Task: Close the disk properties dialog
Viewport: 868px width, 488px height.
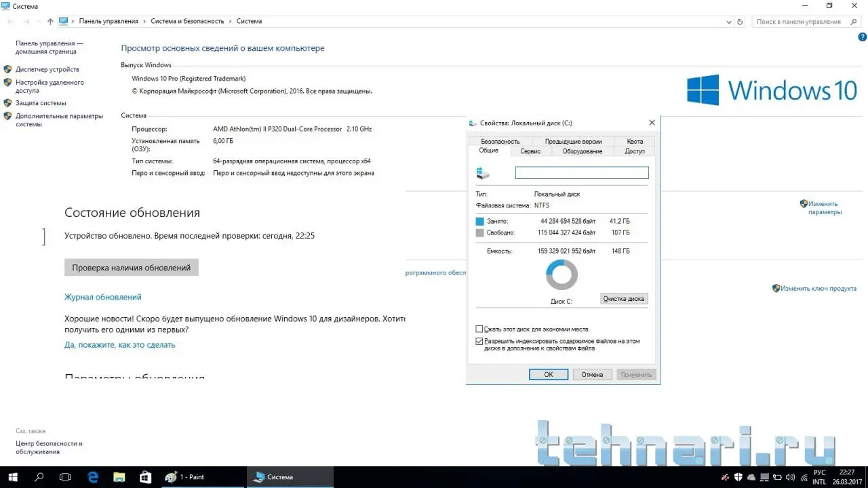Action: tap(652, 123)
